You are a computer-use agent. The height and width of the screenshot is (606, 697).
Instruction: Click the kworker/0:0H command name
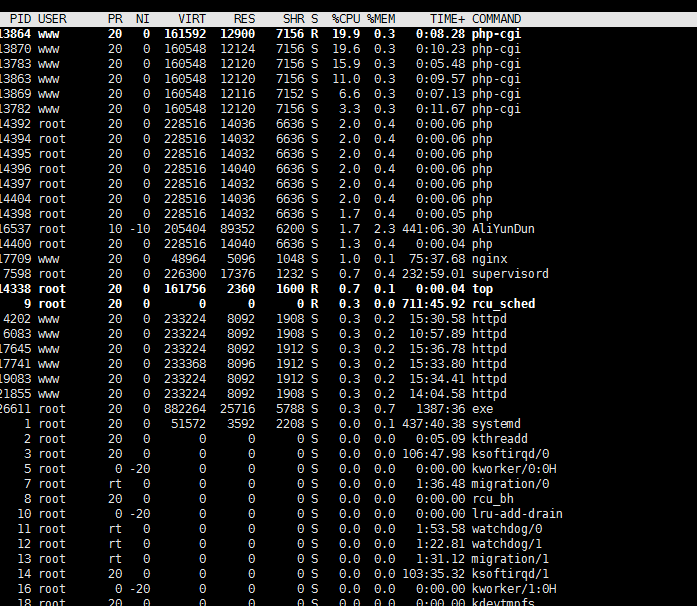tap(514, 469)
